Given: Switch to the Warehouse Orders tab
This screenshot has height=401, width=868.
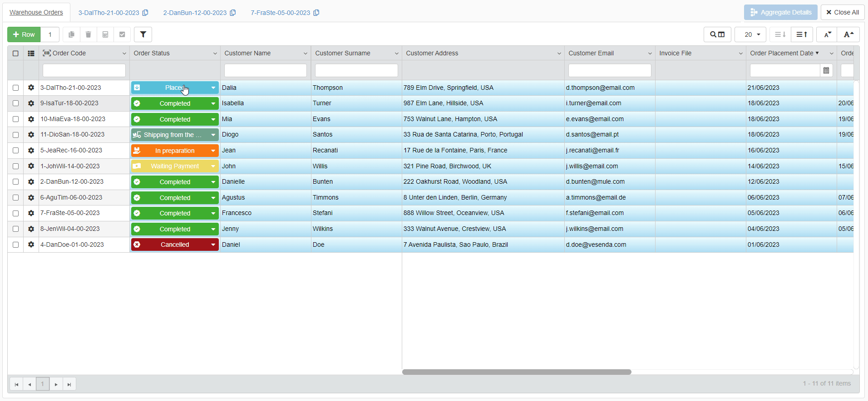Looking at the screenshot, I should pos(36,13).
